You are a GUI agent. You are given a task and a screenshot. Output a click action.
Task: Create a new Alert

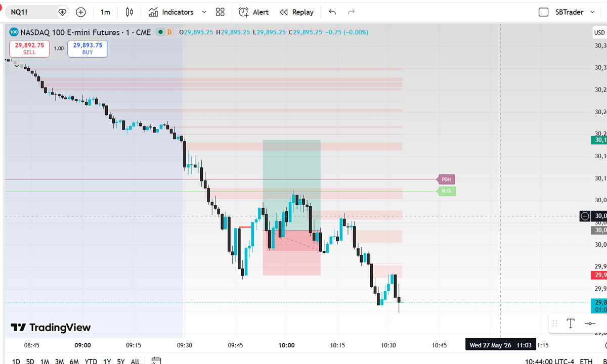[x=254, y=12]
